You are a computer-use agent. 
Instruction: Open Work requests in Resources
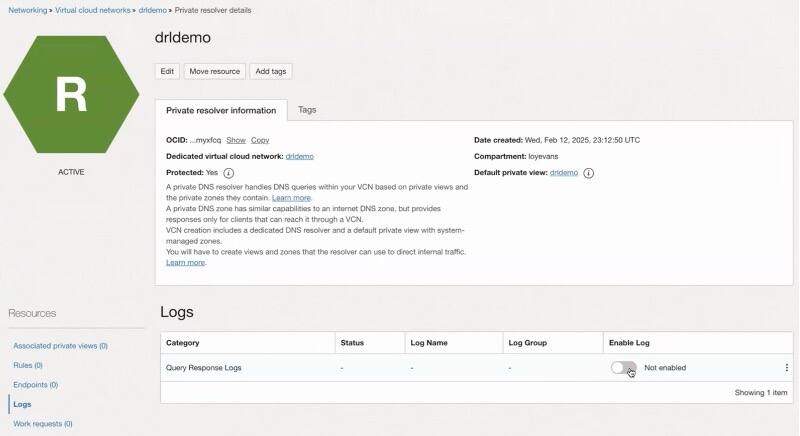pos(42,424)
